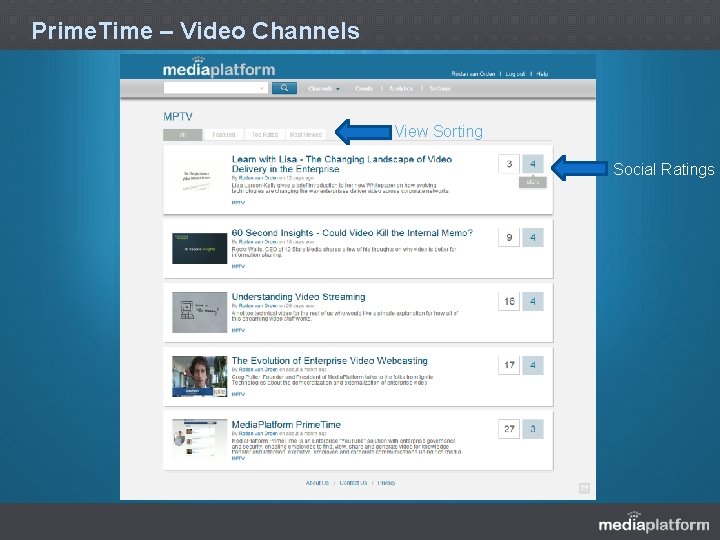Open the Learn with Lisa thumbnail
The height and width of the screenshot is (540, 720).
point(199,180)
